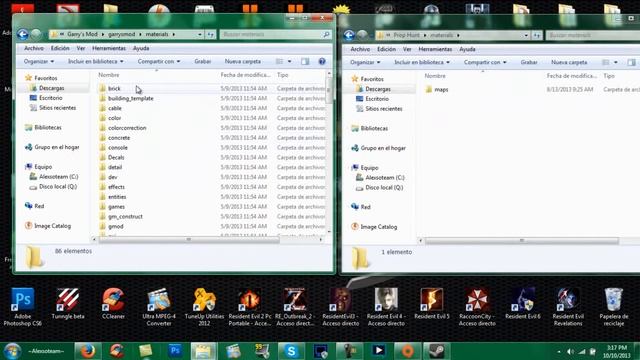This screenshot has width=640, height=360.
Task: Open Photoshop taskbar button
Action: (x=175, y=351)
